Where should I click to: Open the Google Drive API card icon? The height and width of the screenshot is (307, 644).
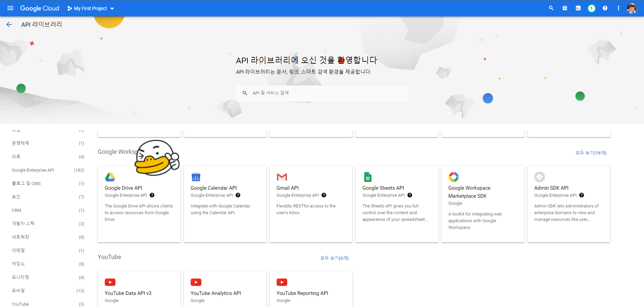[110, 177]
